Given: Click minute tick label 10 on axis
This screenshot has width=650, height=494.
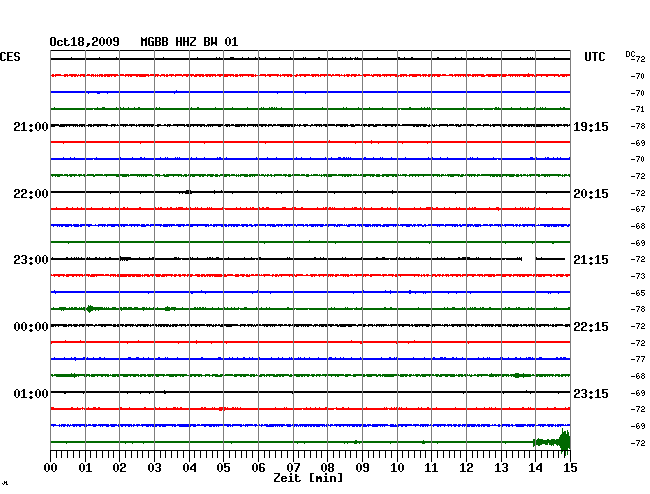Looking at the screenshot, I should pos(397,468).
